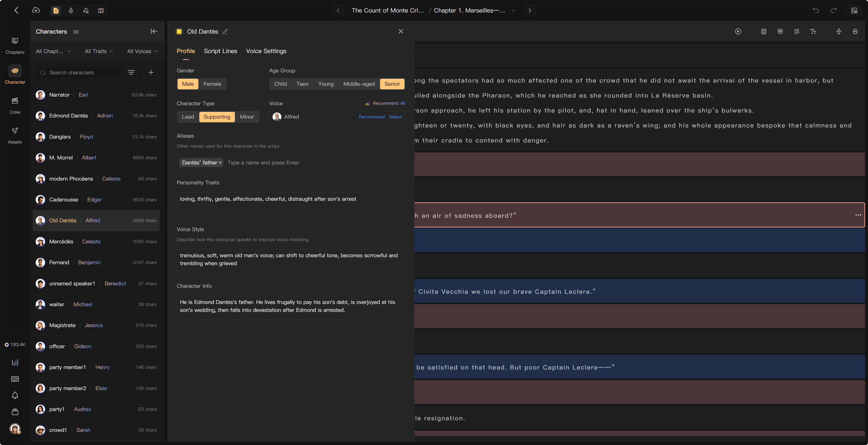Choose Young age group
Viewport: 868px width, 445px height.
326,84
